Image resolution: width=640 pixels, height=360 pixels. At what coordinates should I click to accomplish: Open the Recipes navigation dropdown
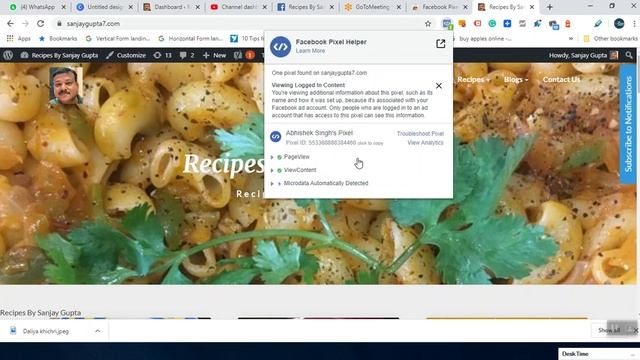[473, 80]
